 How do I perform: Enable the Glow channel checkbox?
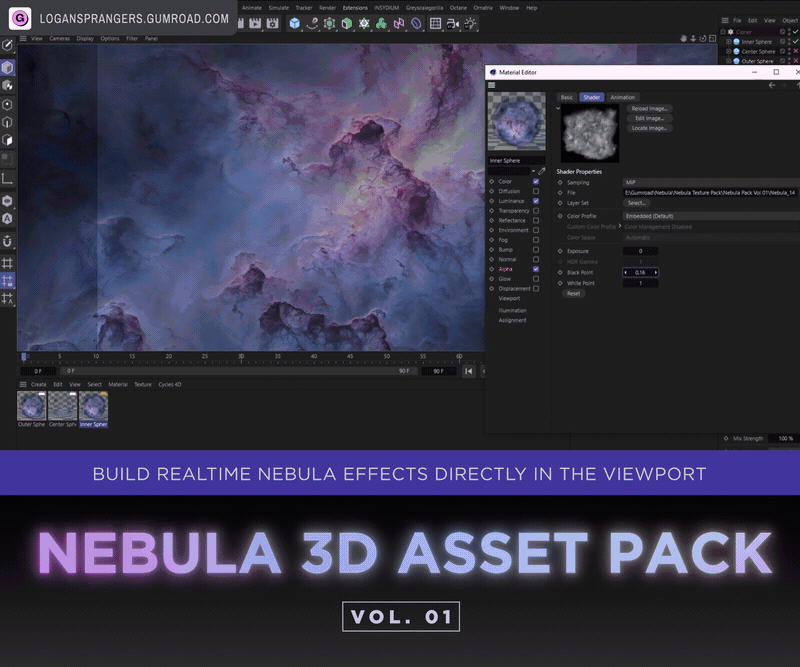pos(536,279)
